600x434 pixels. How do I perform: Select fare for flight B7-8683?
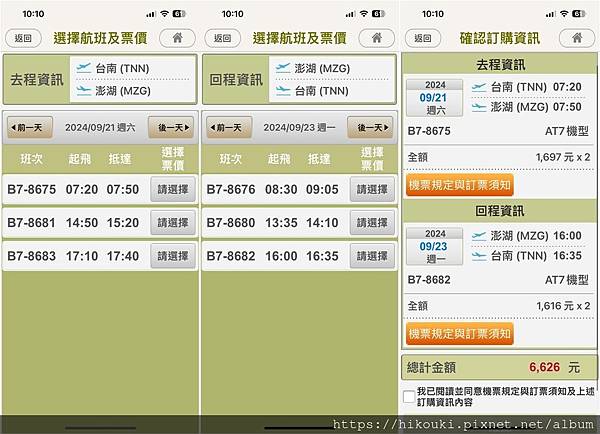pyautogui.click(x=173, y=256)
